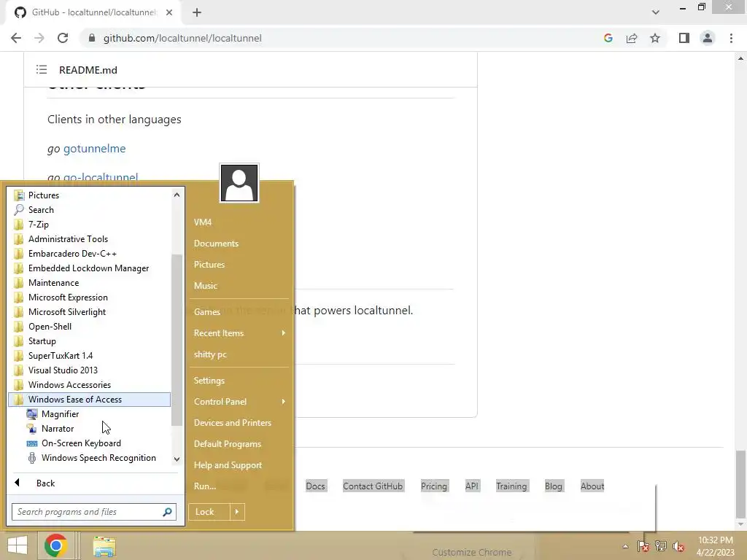Open Music from Start menu

click(205, 286)
